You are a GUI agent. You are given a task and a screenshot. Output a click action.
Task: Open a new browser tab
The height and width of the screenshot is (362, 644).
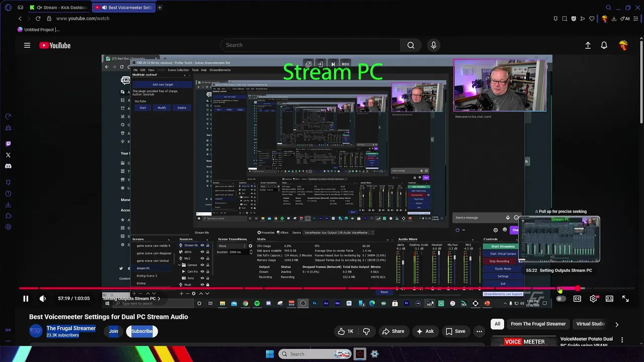coord(159,8)
